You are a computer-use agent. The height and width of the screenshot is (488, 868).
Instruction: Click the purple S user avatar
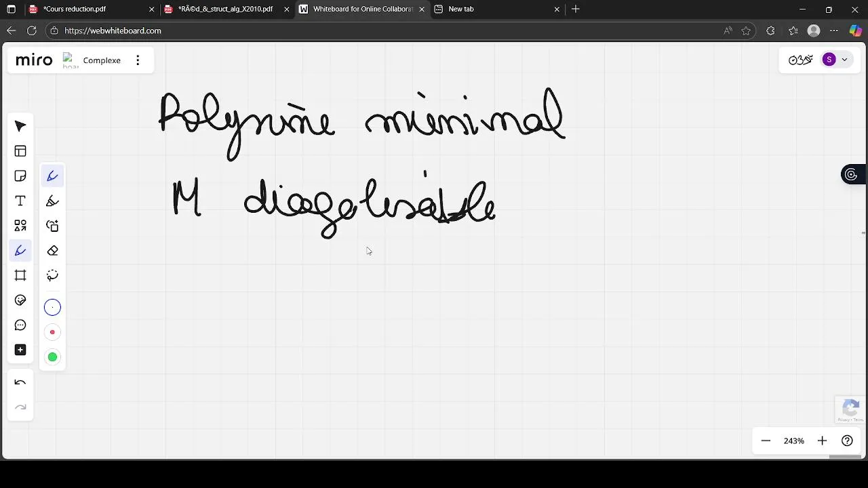pyautogui.click(x=829, y=60)
